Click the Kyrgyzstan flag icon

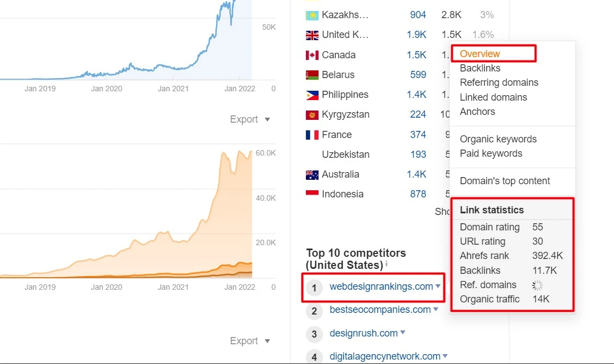click(x=311, y=114)
